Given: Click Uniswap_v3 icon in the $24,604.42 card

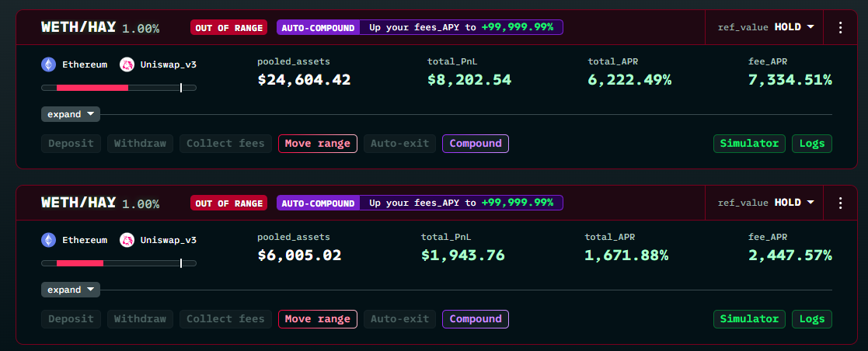Looking at the screenshot, I should click(x=127, y=64).
